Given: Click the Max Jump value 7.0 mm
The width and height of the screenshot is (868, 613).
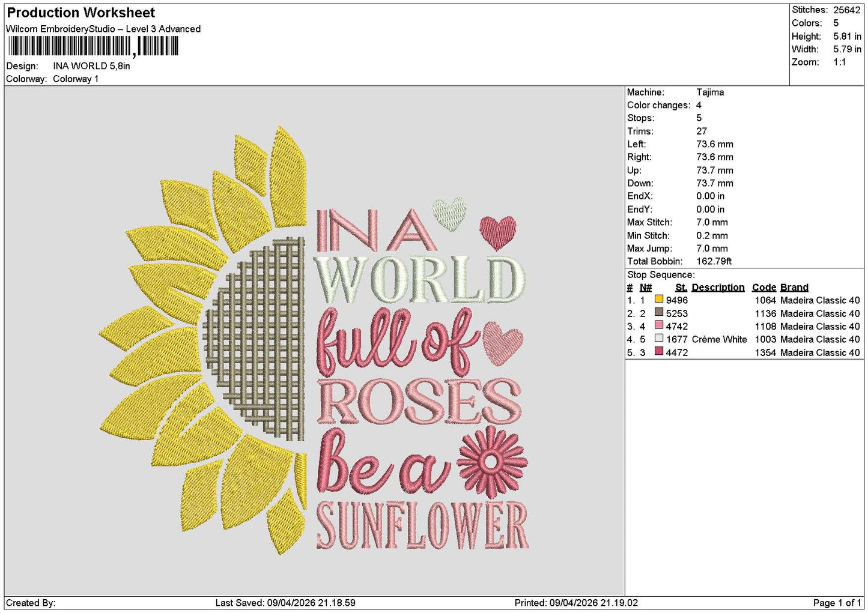Looking at the screenshot, I should click(x=712, y=249).
